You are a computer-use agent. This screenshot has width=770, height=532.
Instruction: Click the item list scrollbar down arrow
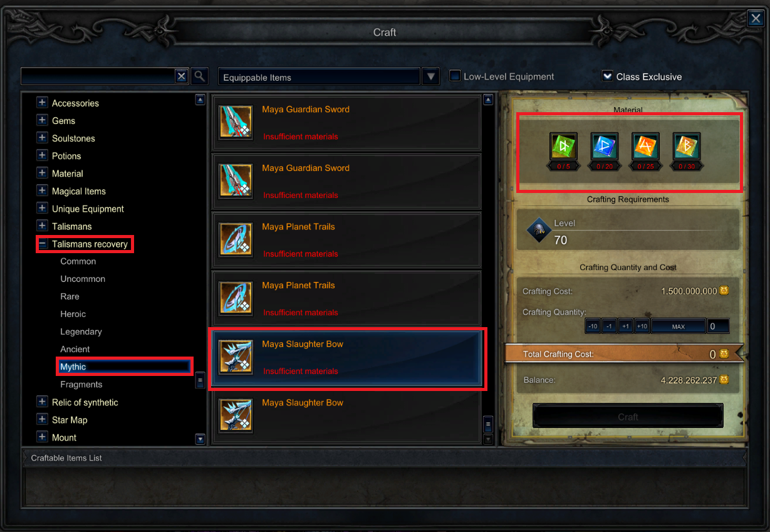(488, 439)
